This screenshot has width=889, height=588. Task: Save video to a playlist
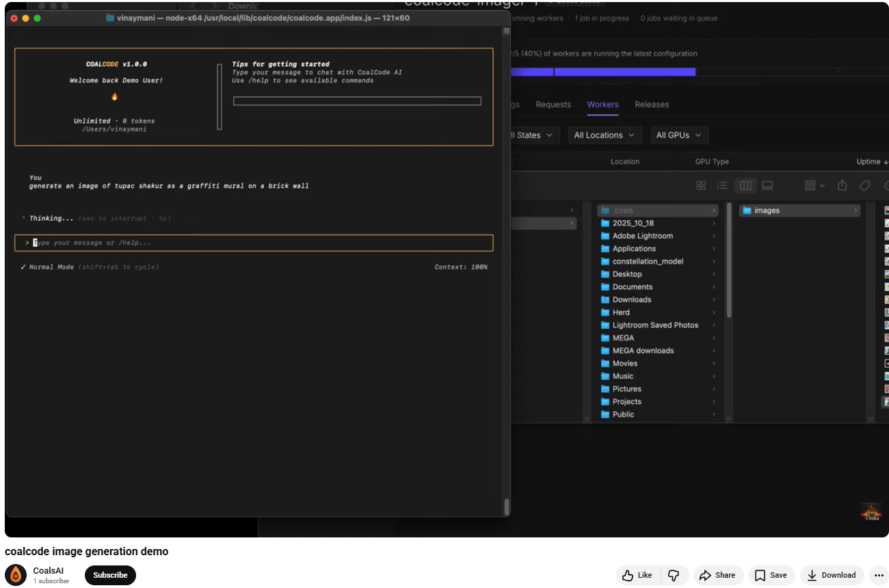point(771,575)
